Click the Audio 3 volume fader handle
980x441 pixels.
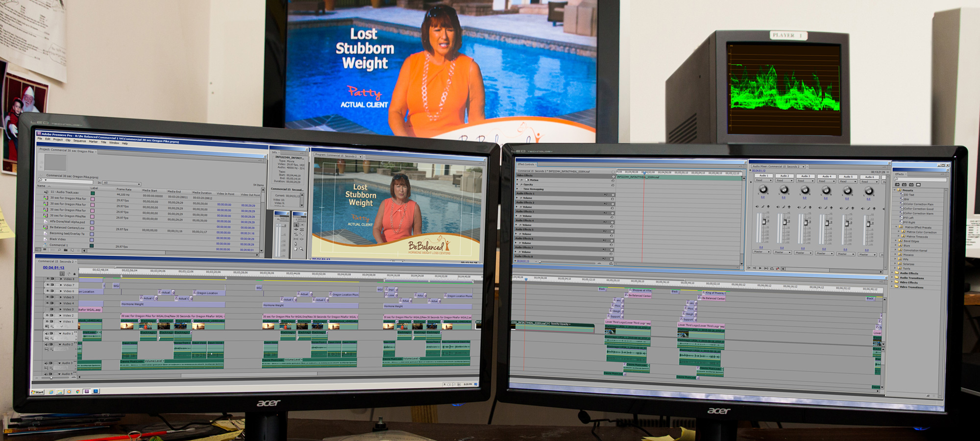806,222
